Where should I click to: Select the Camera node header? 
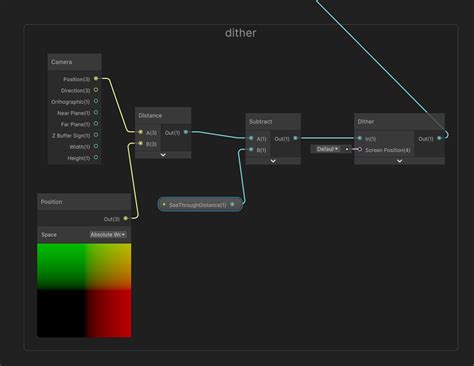pos(75,62)
